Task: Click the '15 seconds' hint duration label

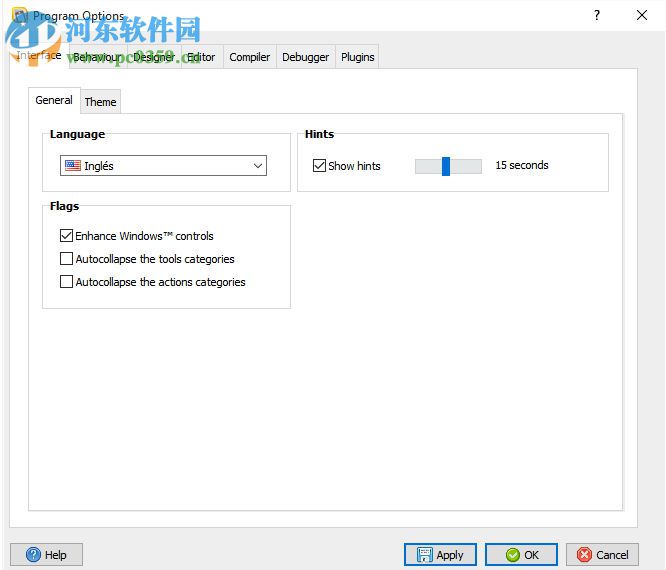Action: 522,165
